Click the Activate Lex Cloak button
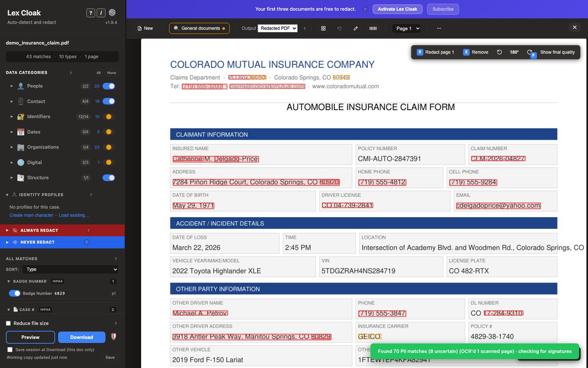 (398, 10)
